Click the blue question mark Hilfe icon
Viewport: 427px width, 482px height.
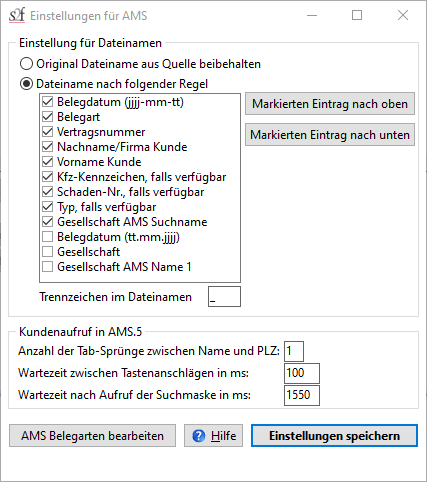[x=199, y=436]
